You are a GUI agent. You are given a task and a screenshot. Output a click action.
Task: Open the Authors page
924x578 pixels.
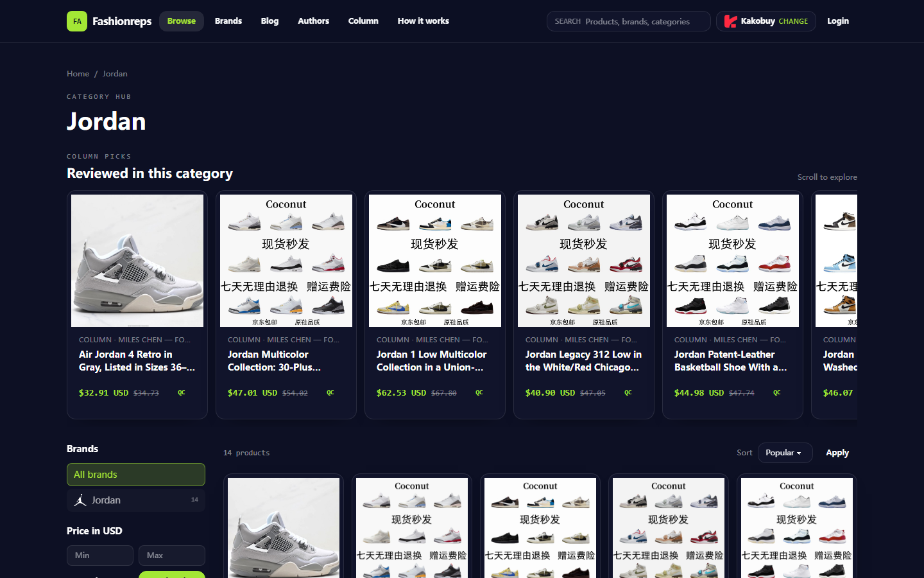(x=313, y=21)
